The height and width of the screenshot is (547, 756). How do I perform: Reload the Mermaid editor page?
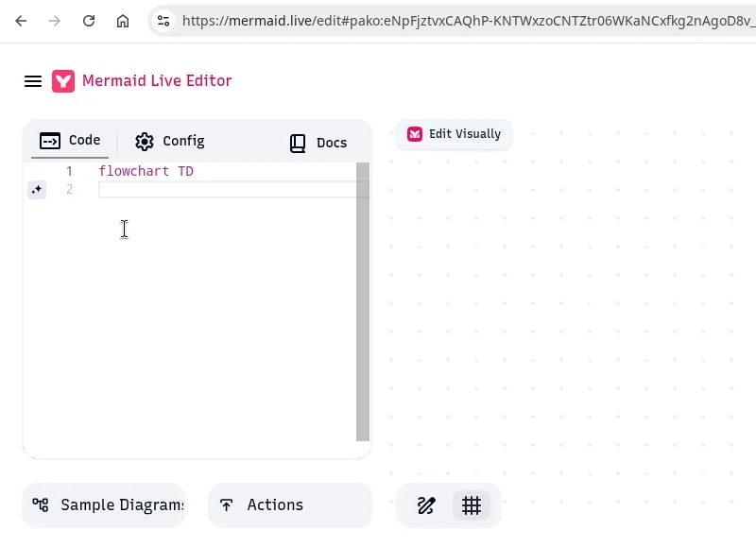(x=89, y=21)
